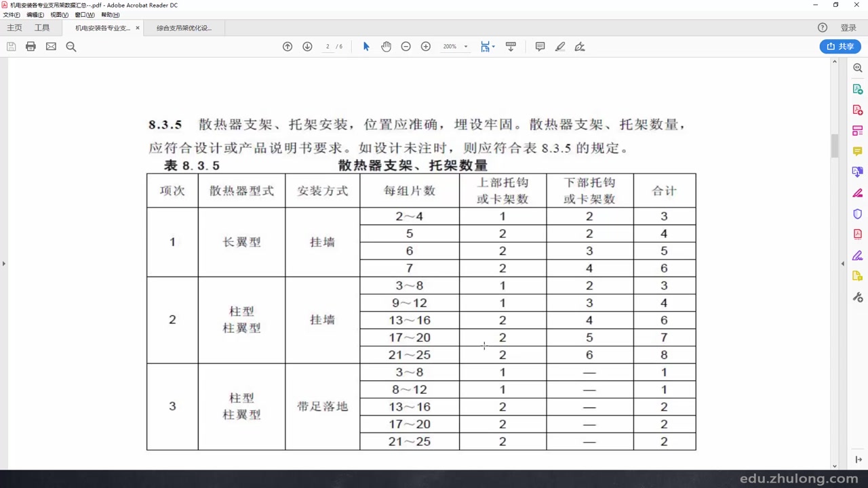
Task: Open the 编辑(E) menu
Action: pos(35,15)
